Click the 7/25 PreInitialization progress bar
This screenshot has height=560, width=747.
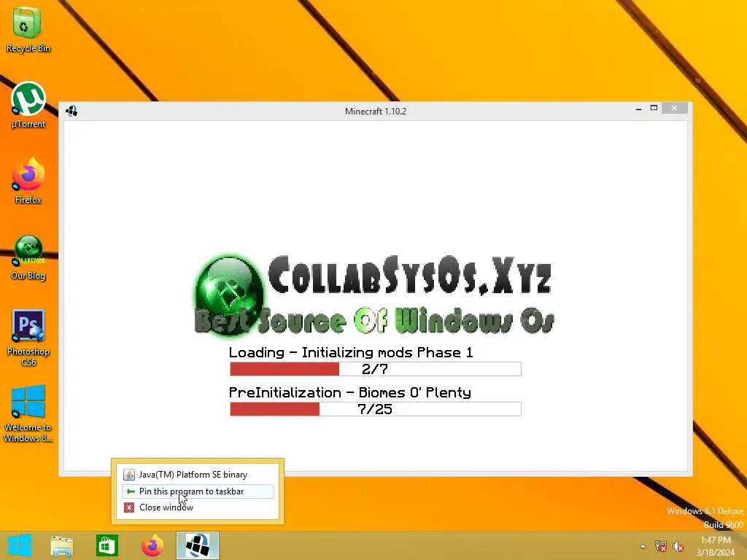[376, 409]
